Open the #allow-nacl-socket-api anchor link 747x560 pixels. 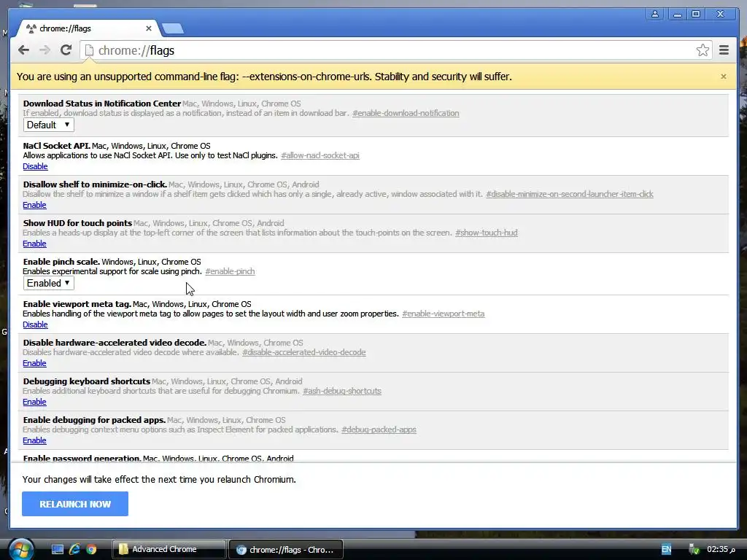pyautogui.click(x=320, y=155)
